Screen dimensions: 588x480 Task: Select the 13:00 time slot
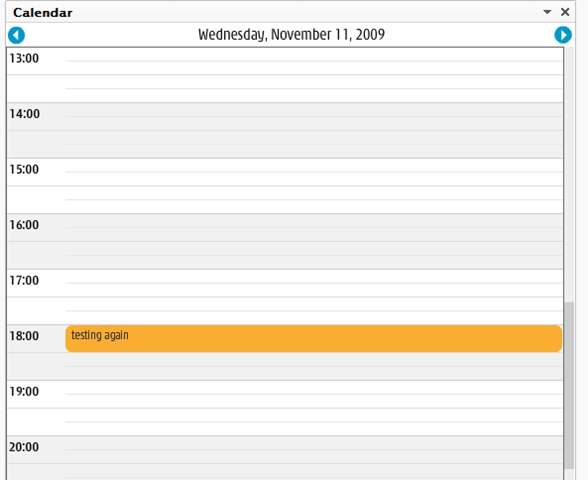coord(314,61)
